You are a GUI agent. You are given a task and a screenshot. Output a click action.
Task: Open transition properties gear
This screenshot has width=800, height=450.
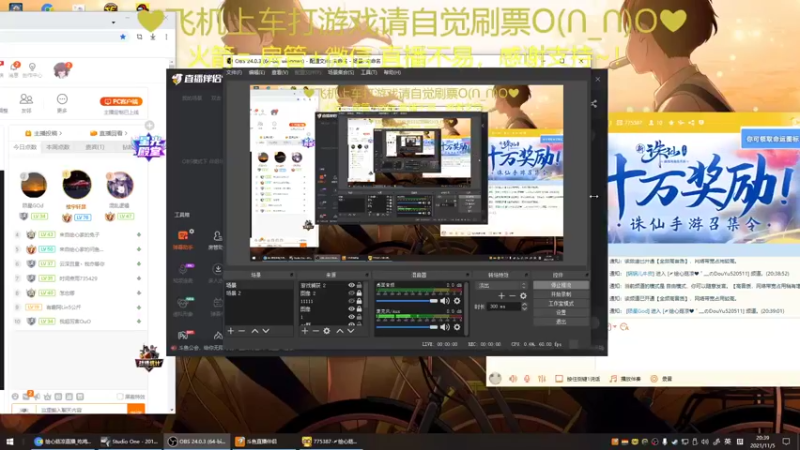point(523,296)
